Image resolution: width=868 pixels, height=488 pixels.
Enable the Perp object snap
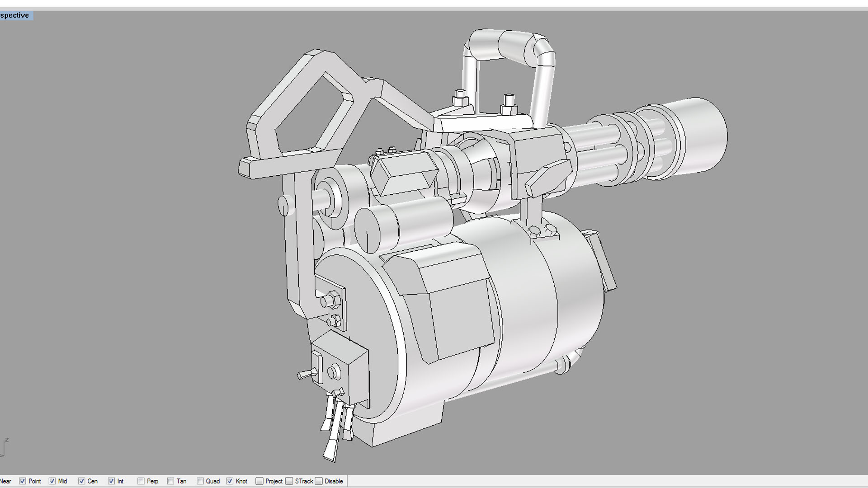tap(141, 481)
